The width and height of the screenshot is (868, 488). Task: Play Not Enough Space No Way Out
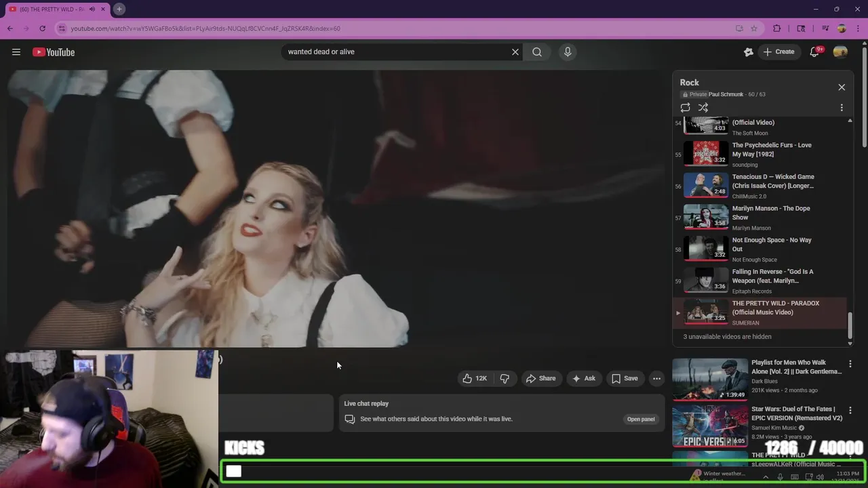coord(759,249)
